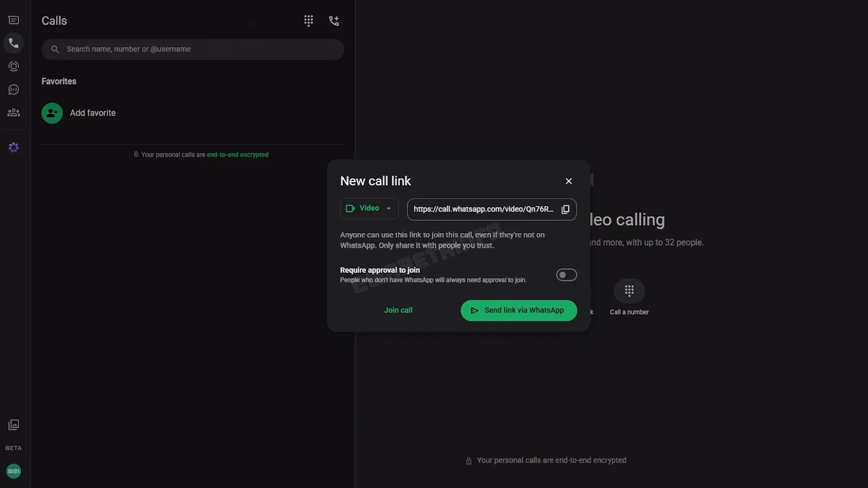Click the "Anyone can use this link" notice
Viewport: 868px width, 488px height.
pos(442,240)
